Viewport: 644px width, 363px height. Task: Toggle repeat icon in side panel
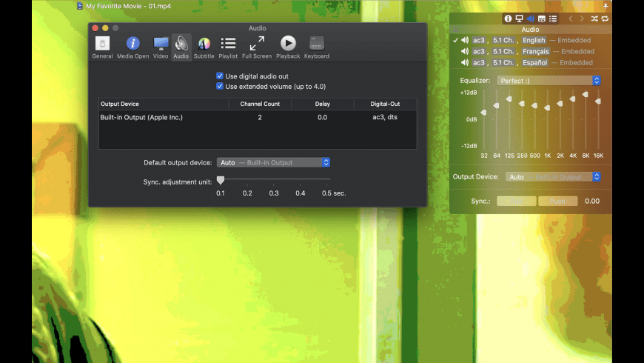[605, 19]
